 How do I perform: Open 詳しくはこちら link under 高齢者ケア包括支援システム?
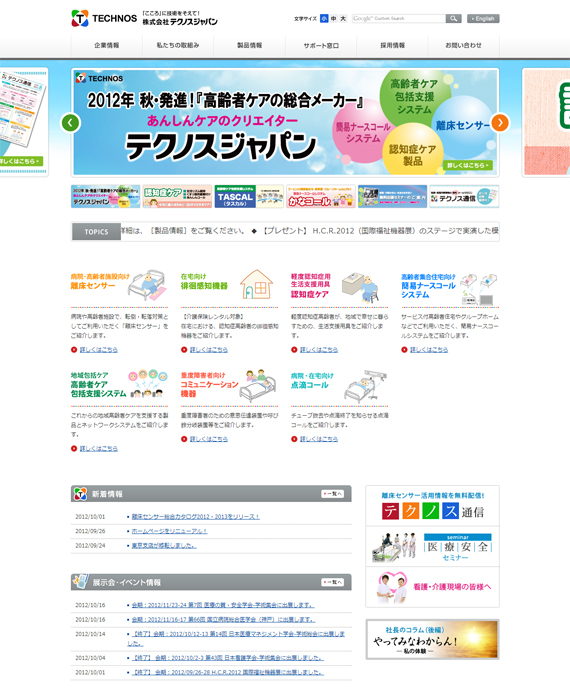pos(99,449)
